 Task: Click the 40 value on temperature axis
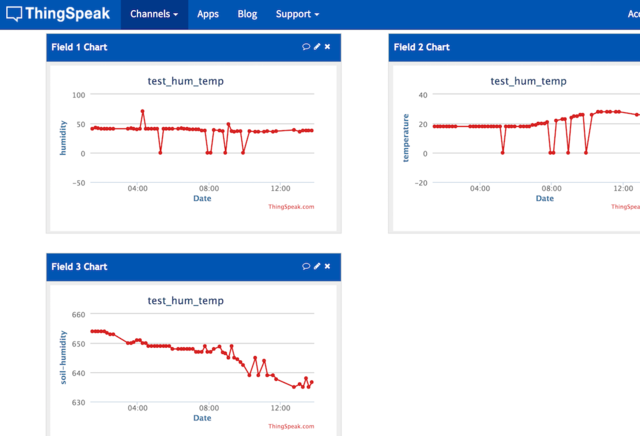(423, 95)
